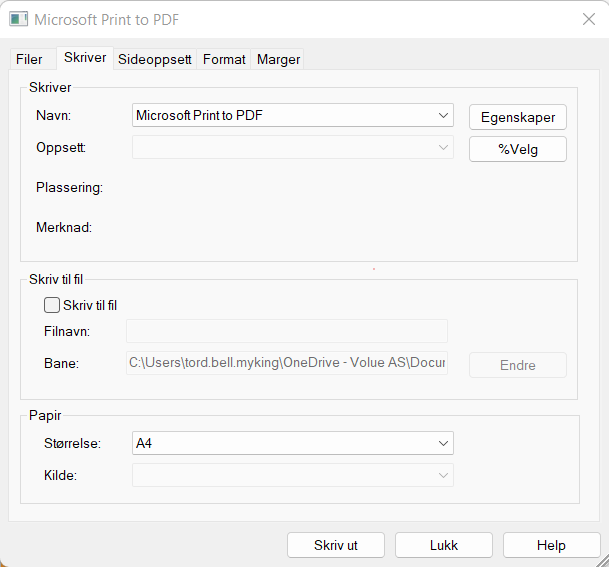
Task: Close the Microsoft Print to PDF dialog
Action: point(588,20)
